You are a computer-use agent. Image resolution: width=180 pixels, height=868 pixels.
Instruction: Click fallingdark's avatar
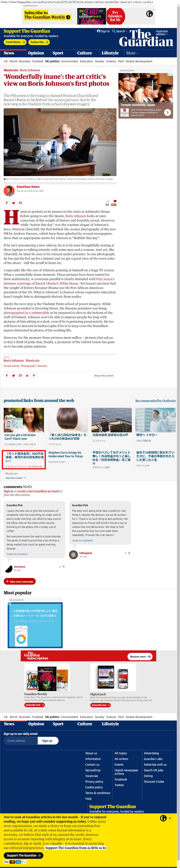73,554
